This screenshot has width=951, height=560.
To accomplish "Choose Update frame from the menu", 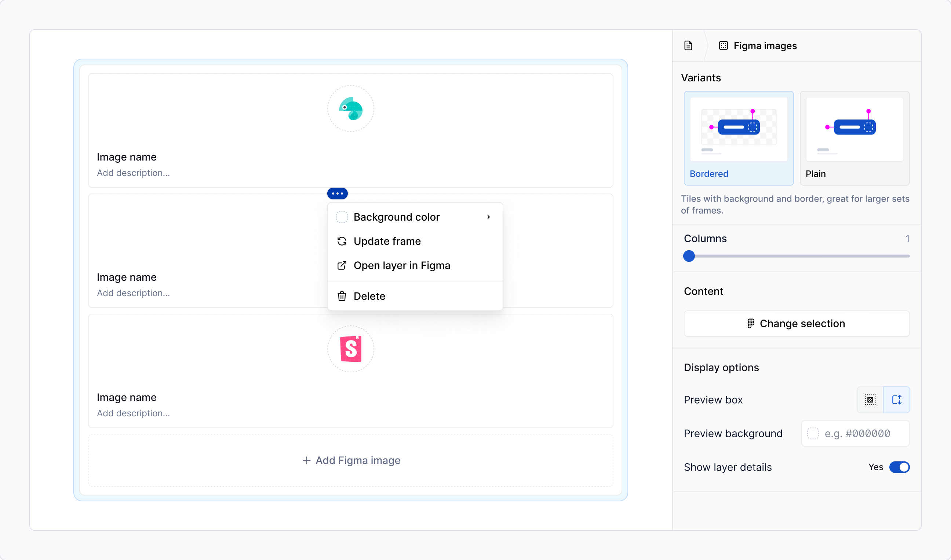I will pyautogui.click(x=387, y=241).
